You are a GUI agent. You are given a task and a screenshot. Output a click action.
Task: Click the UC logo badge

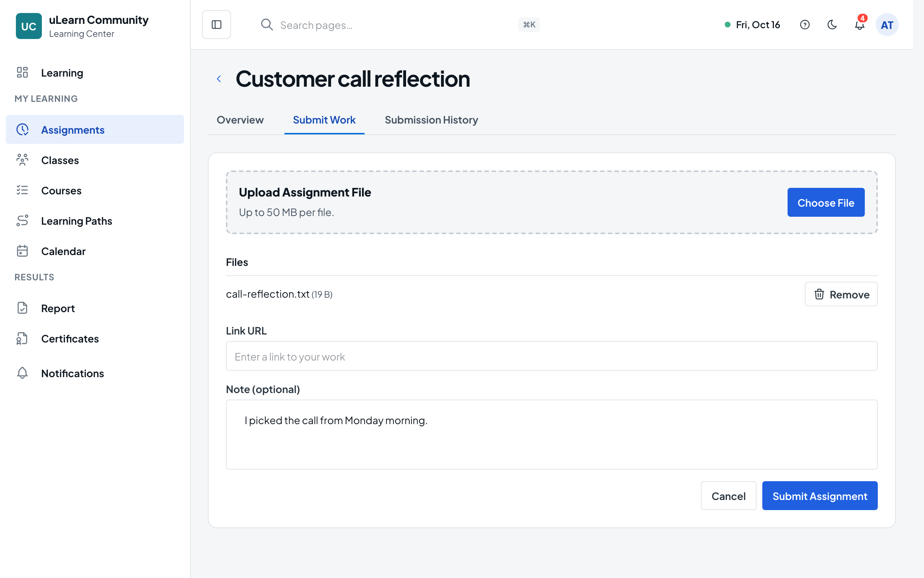[29, 26]
